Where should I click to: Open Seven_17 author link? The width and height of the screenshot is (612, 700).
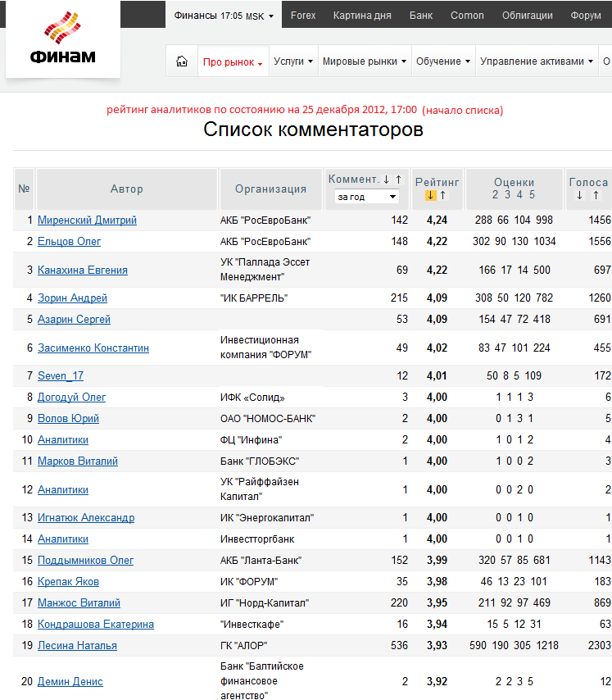coord(61,376)
